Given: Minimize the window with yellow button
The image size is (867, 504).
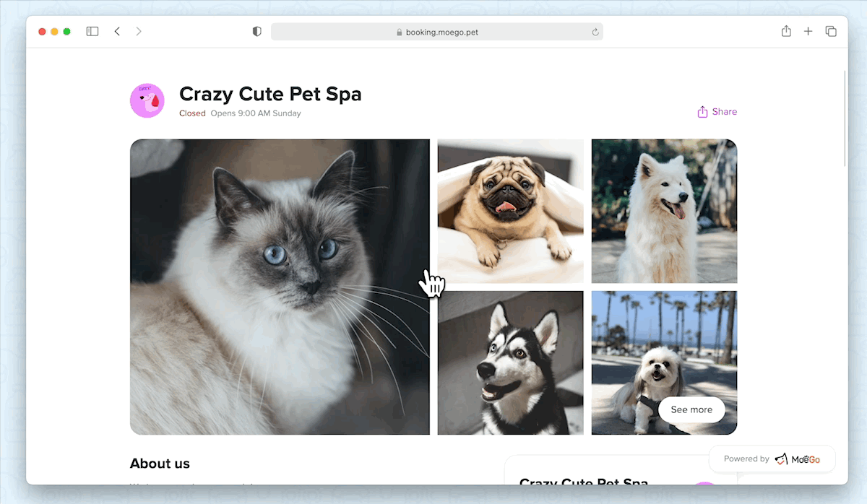Looking at the screenshot, I should tap(54, 32).
